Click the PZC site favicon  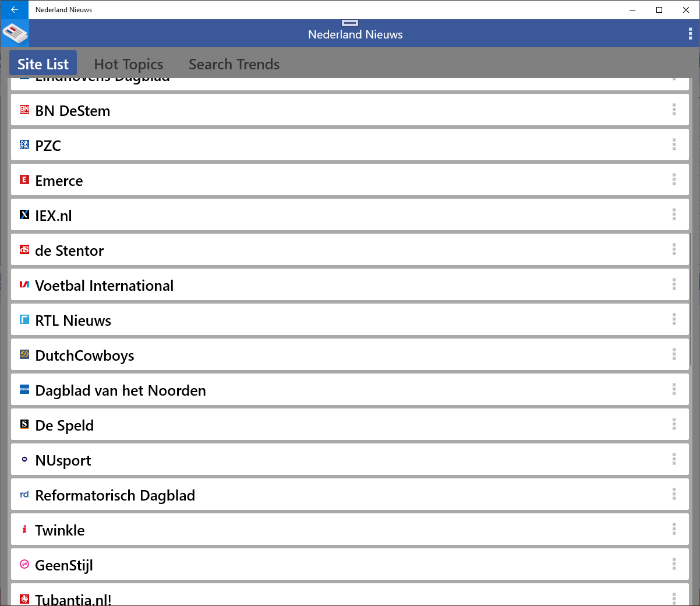24,145
